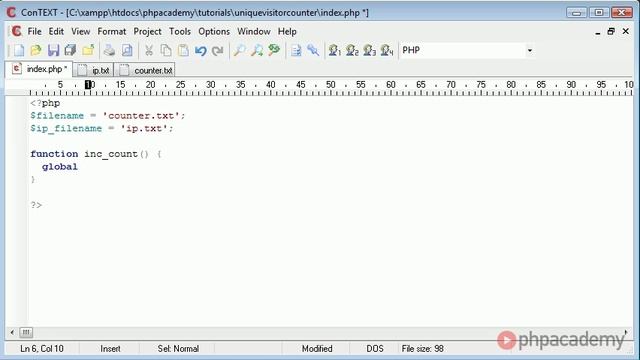Open the Edit menu
The image size is (640, 360).
pos(56,31)
